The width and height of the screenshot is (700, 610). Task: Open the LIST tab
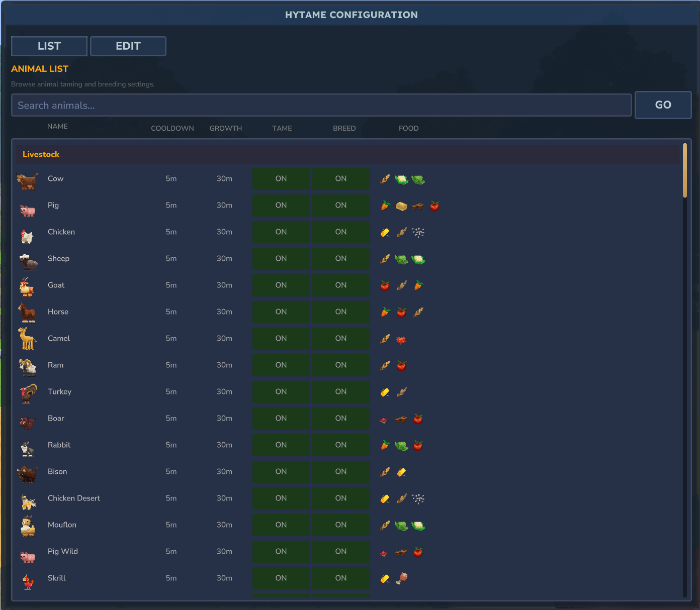pyautogui.click(x=49, y=46)
